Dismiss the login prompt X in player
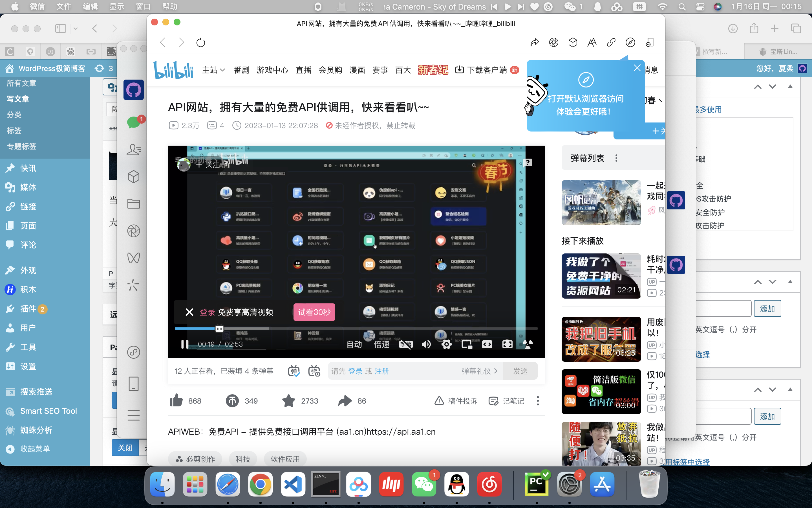Viewport: 812px width, 508px height. tap(189, 312)
